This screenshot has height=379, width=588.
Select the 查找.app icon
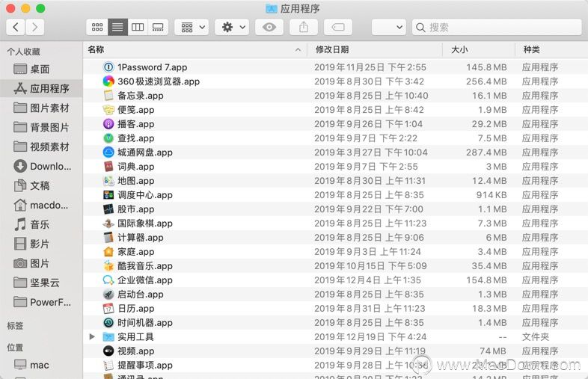108,138
